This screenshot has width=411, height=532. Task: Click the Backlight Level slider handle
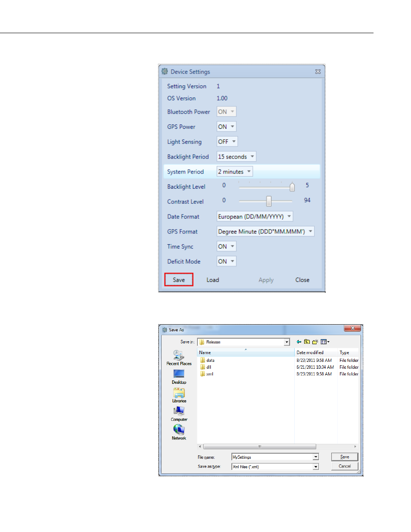[x=292, y=187]
